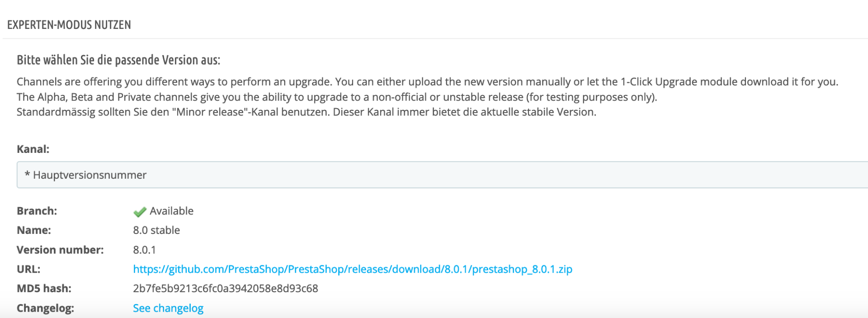The image size is (868, 318).
Task: Open the prestashop_8.0.1.zip GitHub download link
Action: tap(352, 269)
